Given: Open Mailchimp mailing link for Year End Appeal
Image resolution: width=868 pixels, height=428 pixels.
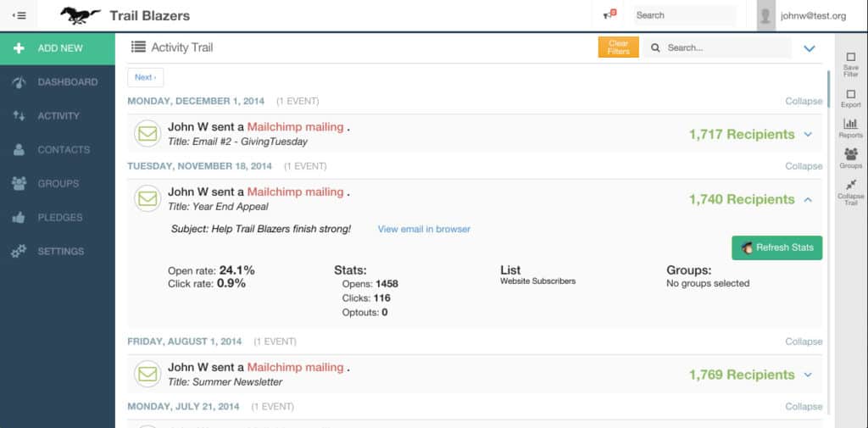Looking at the screenshot, I should coord(295,192).
